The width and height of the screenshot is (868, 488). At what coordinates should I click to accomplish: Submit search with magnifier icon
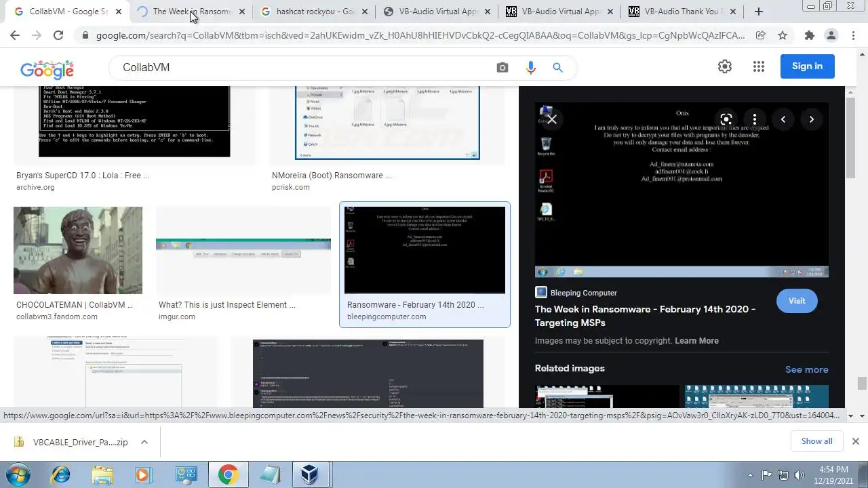(557, 67)
